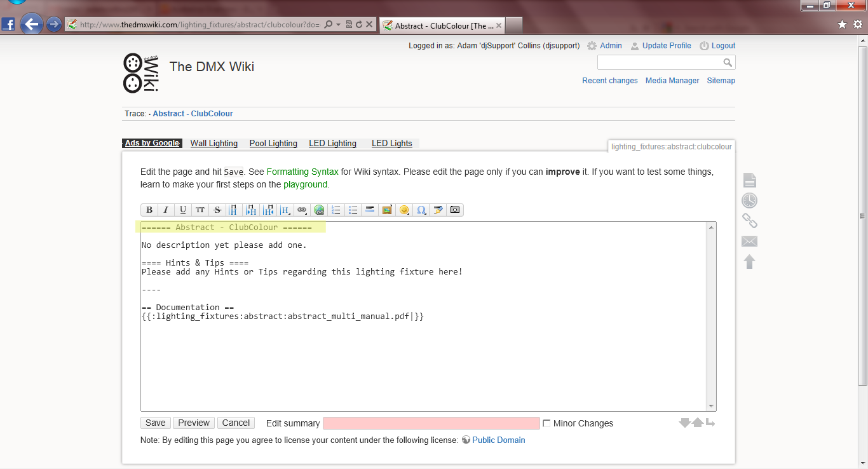
Task: Apply italic text formatting
Action: coord(166,210)
